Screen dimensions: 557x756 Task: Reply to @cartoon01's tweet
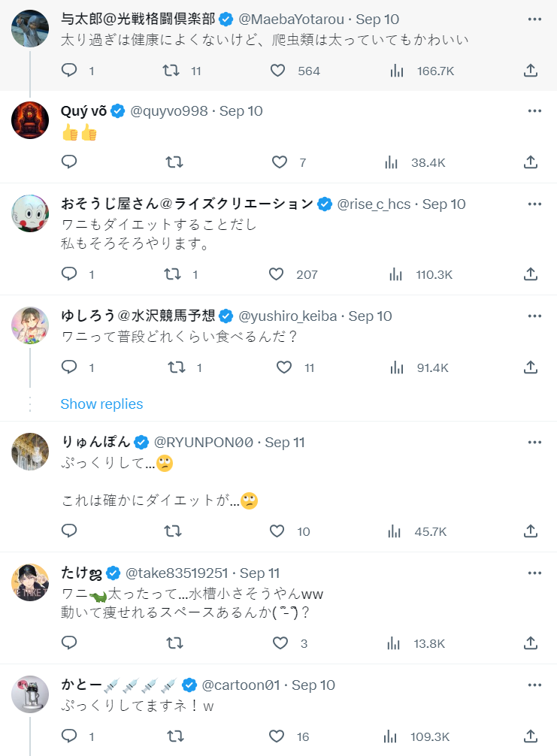(69, 736)
